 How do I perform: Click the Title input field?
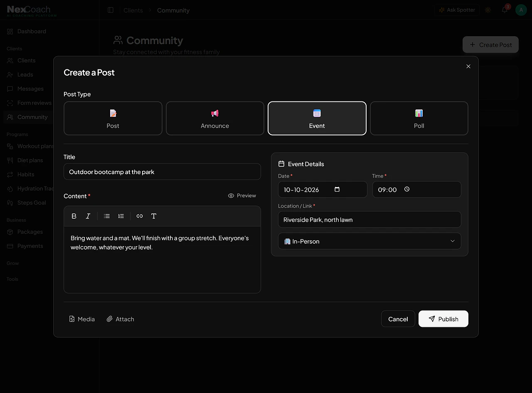[162, 172]
